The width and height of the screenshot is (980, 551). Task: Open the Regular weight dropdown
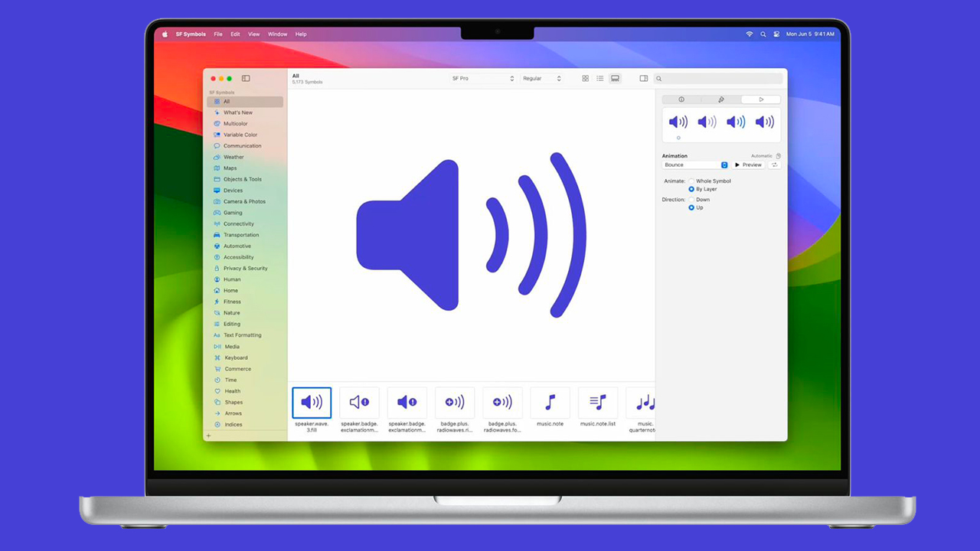pos(542,79)
